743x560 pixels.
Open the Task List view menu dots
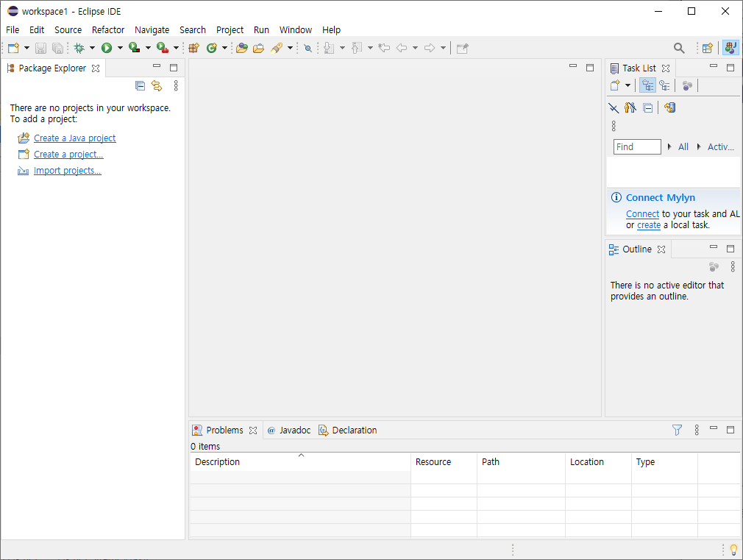tap(614, 126)
